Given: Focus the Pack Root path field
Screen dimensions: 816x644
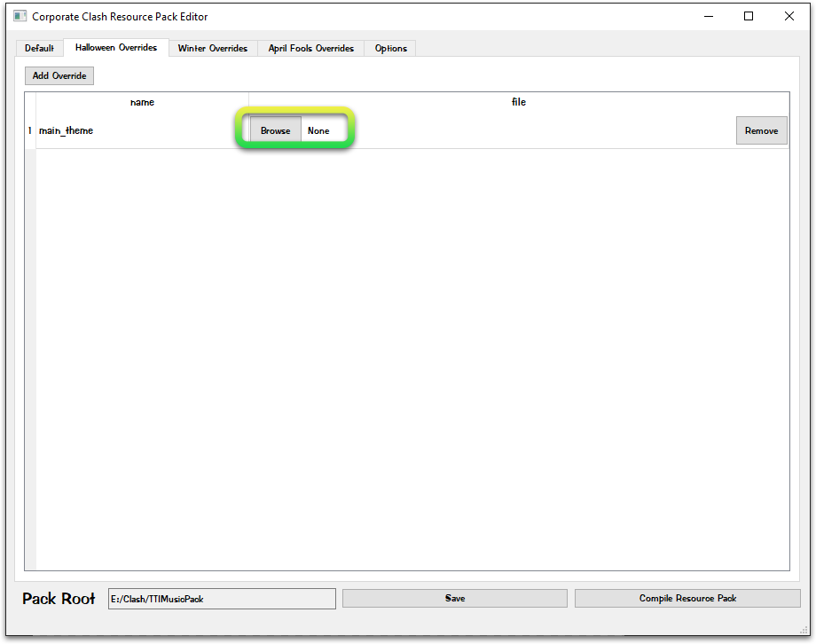Looking at the screenshot, I should [x=222, y=599].
